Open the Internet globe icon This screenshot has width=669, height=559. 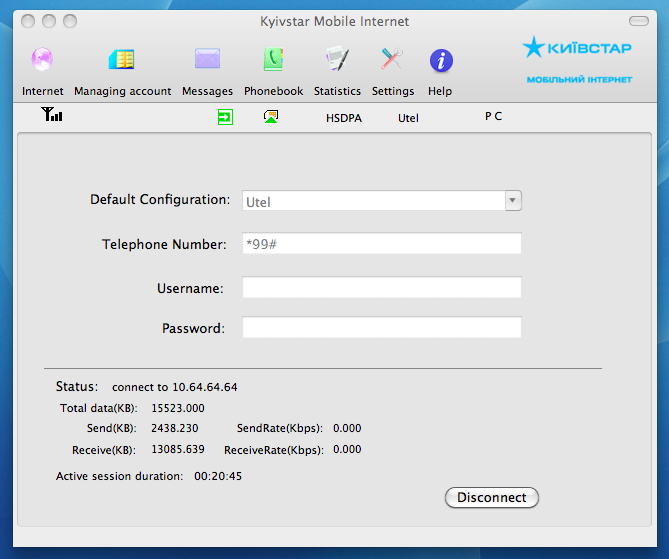[x=42, y=59]
